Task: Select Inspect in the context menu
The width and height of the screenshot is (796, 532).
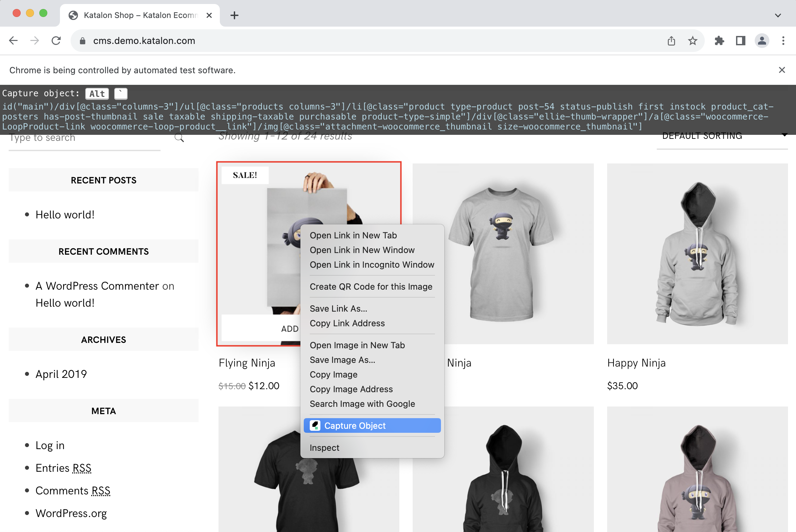Action: (324, 447)
